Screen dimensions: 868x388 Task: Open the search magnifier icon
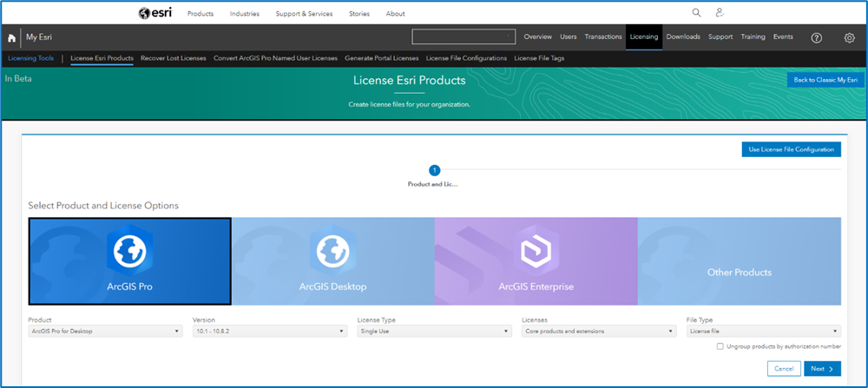pyautogui.click(x=696, y=13)
